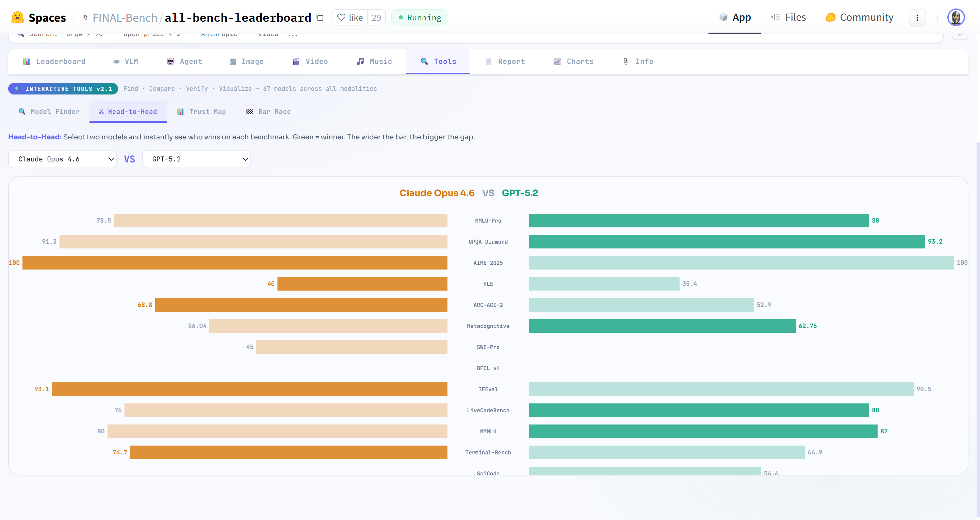This screenshot has width=980, height=520.
Task: Expand the GPT-5.2 model dropdown
Action: point(196,159)
